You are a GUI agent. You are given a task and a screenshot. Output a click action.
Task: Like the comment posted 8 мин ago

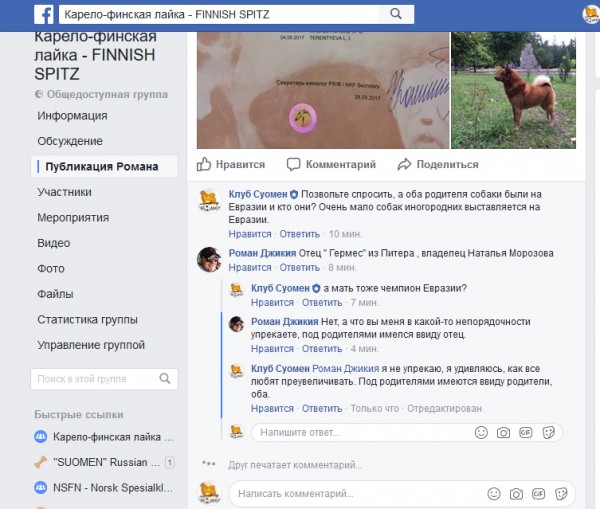250,268
